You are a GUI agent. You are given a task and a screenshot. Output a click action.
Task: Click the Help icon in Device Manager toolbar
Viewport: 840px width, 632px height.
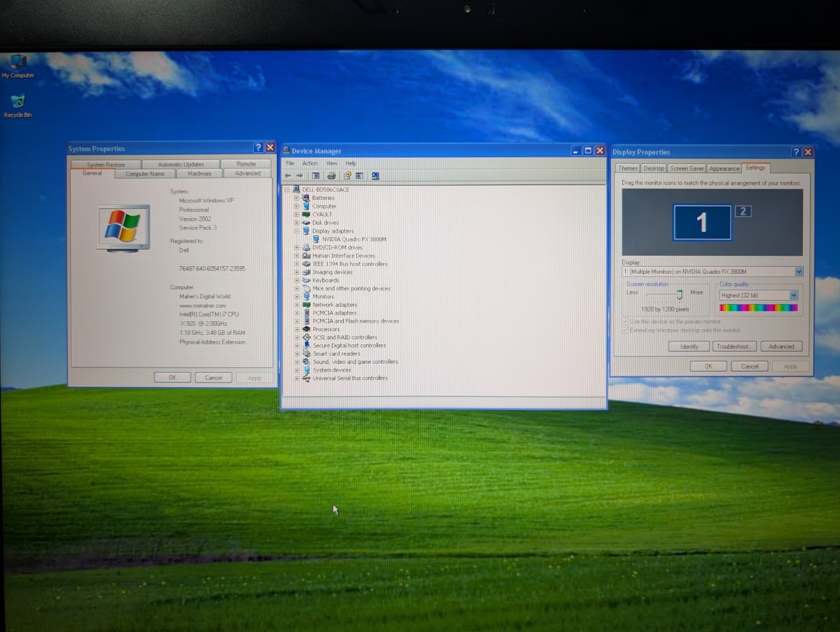347,176
